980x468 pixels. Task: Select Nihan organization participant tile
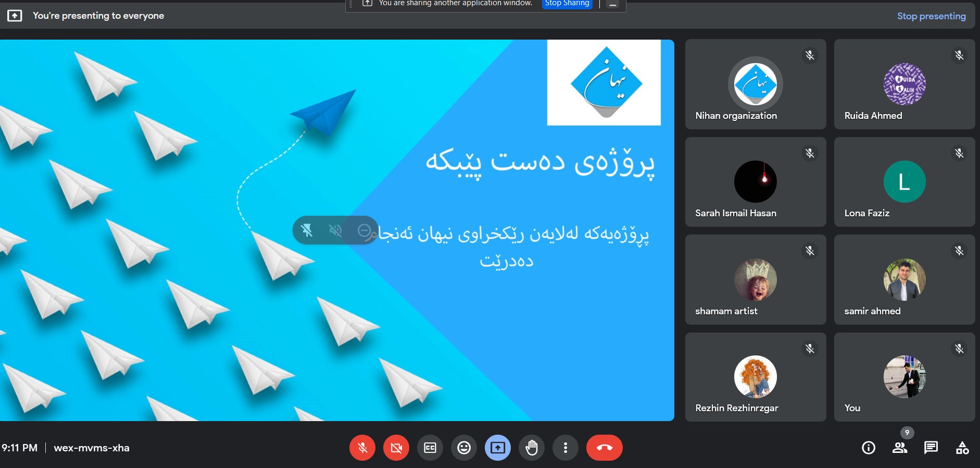(x=756, y=84)
